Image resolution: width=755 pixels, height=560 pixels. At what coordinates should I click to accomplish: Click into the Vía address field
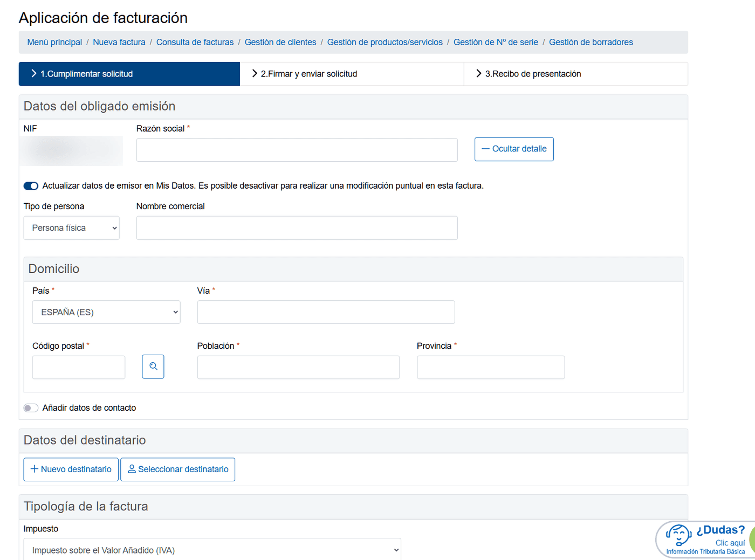point(326,312)
